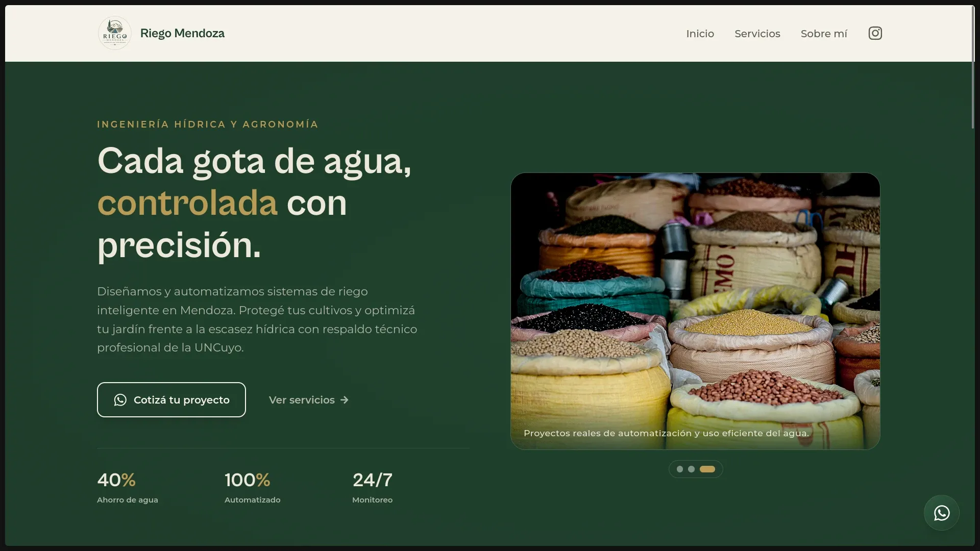Click the 40% Ahorro de agua stat
Image resolution: width=980 pixels, height=551 pixels.
(128, 487)
